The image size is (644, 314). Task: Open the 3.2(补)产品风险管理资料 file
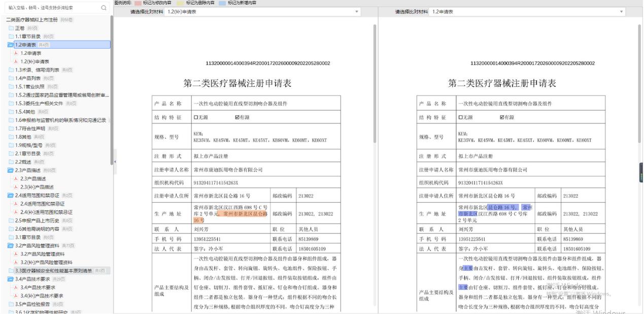(x=46, y=262)
